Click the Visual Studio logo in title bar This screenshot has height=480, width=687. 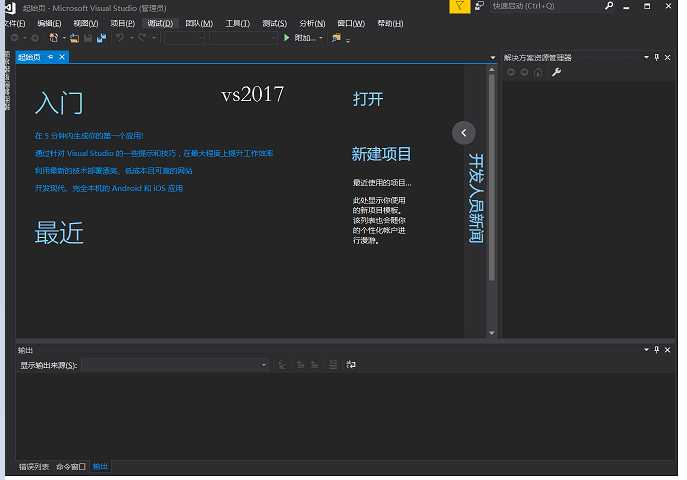10,7
